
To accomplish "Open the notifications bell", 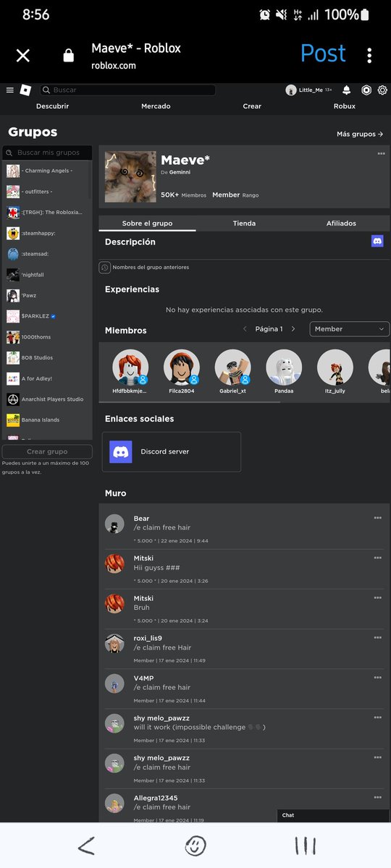I will pyautogui.click(x=346, y=90).
